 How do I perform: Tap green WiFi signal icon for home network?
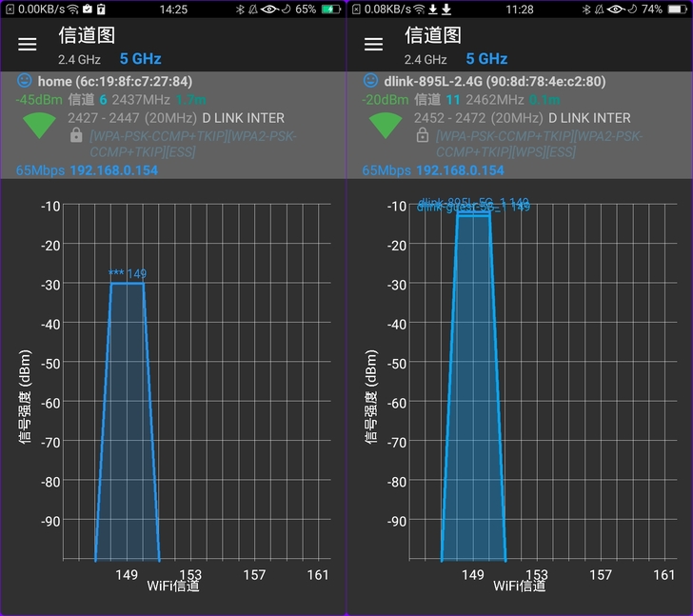click(x=39, y=125)
